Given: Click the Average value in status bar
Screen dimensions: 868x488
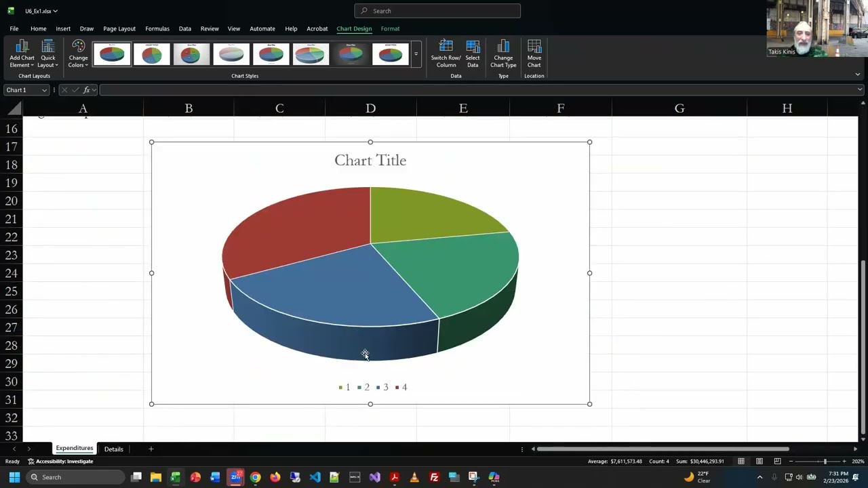Looking at the screenshot, I should 615,462.
